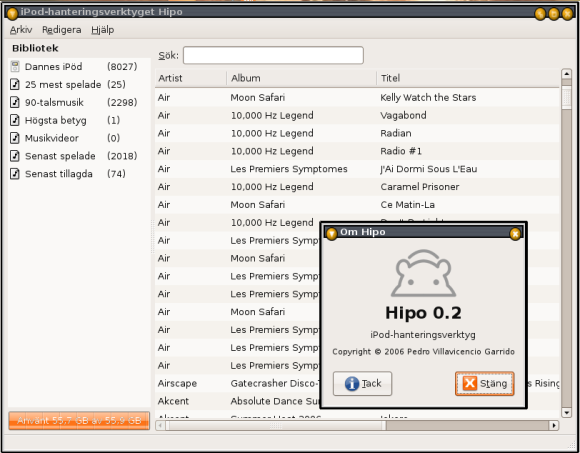
Task: Select the J'Ai Dormi Sous L'Eau track
Action: pyautogui.click(x=357, y=169)
